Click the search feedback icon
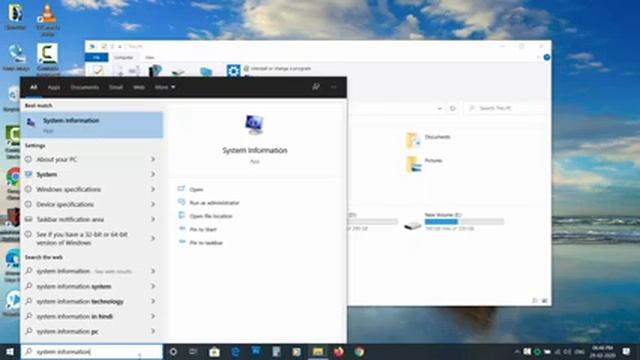Viewport: 640px width, 360px height. point(316,87)
